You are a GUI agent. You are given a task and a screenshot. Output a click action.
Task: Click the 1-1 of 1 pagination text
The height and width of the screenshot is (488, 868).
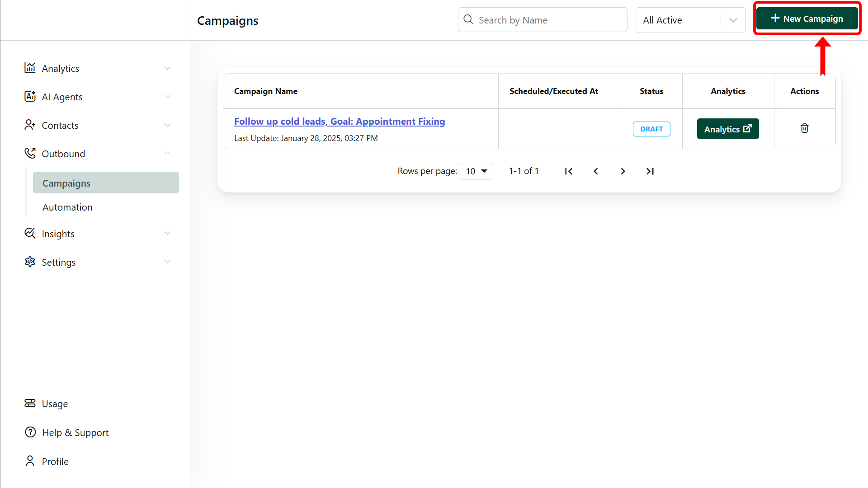click(524, 171)
